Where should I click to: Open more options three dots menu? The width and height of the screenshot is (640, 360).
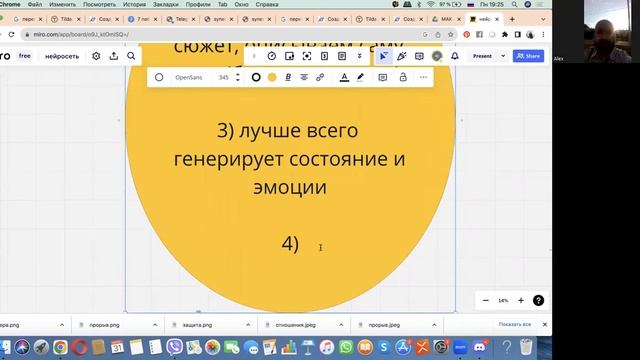click(423, 77)
